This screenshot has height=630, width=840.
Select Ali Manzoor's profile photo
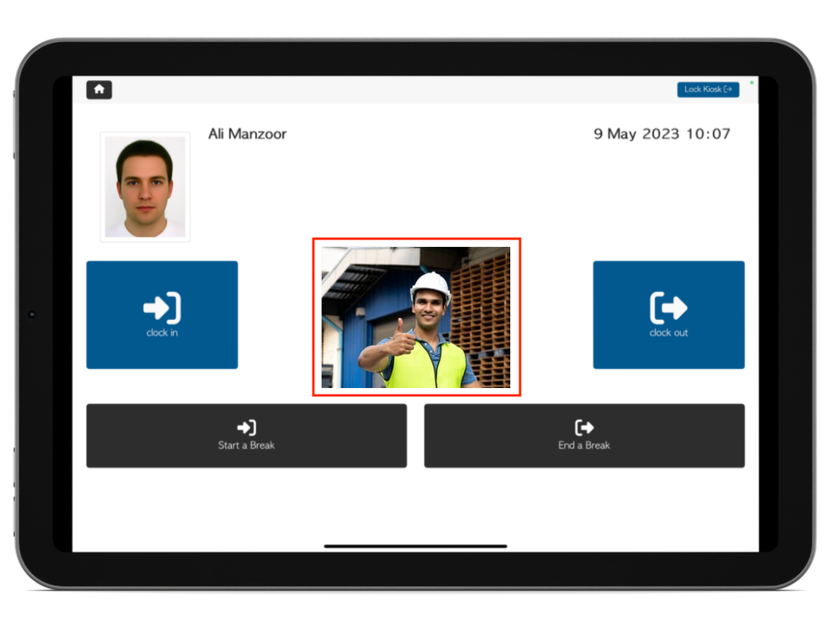click(x=145, y=187)
